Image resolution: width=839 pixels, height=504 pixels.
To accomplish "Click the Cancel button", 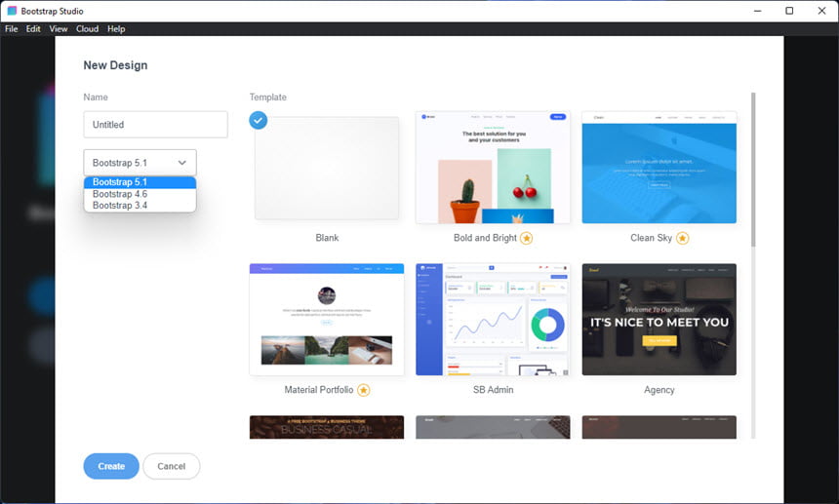I will click(172, 466).
